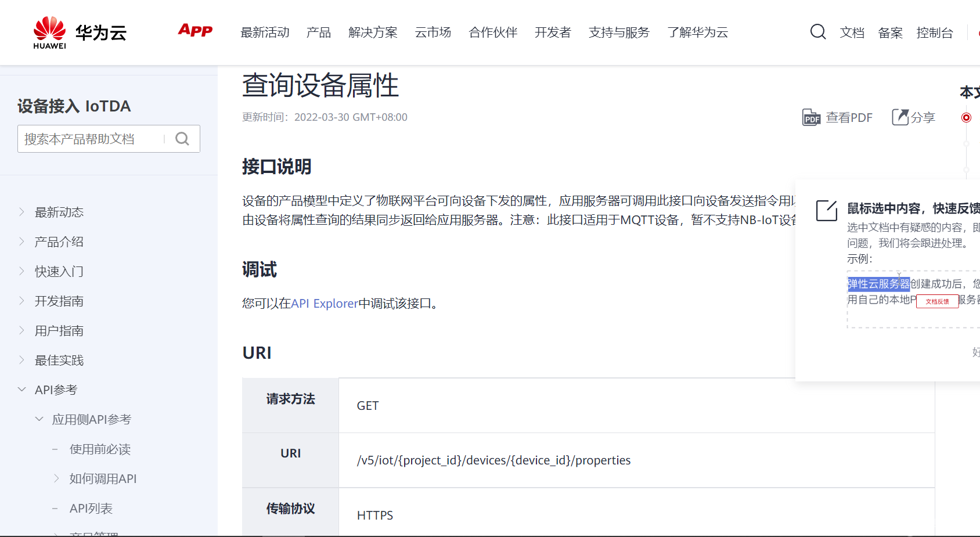This screenshot has height=537, width=980.
Task: Click the API参考 sidebar label
Action: tap(56, 390)
